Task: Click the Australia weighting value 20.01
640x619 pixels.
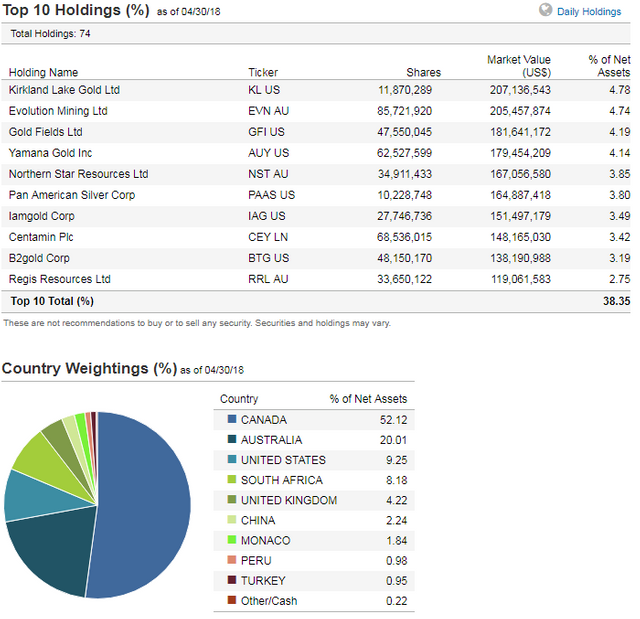Action: pyautogui.click(x=393, y=440)
